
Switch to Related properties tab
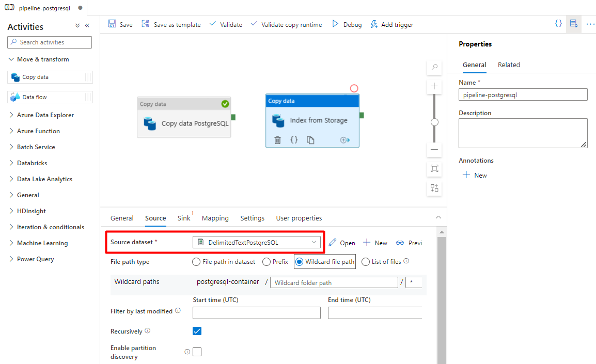509,65
